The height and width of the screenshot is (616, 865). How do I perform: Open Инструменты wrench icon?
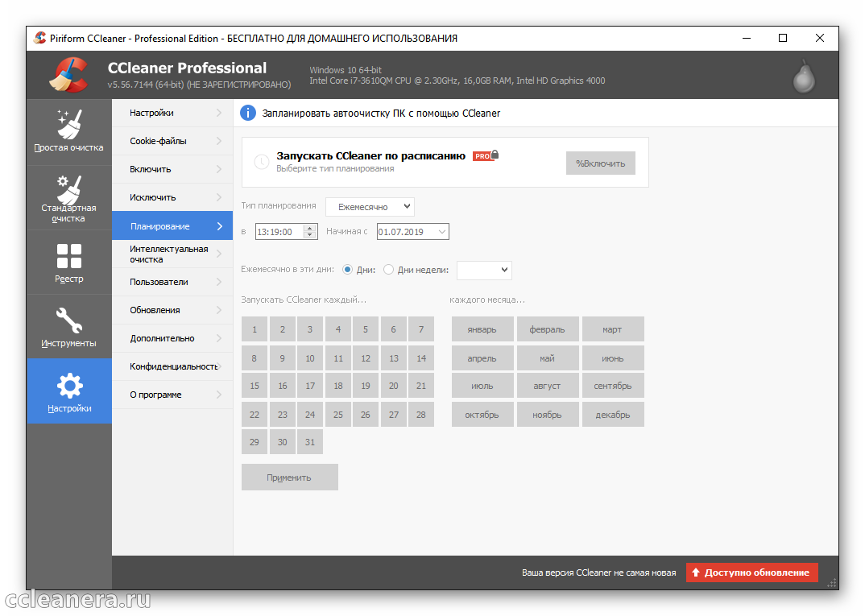pos(69,320)
